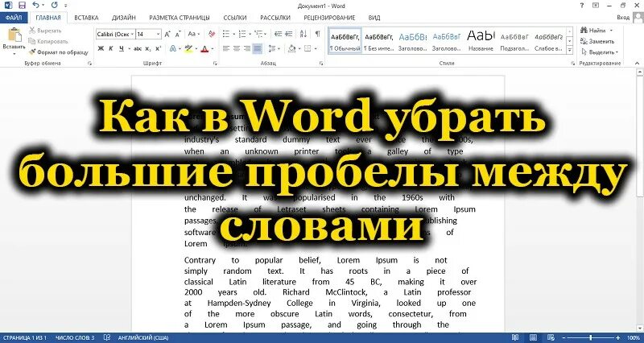This screenshot has height=343, width=644.
Task: Toggle italic К formatting
Action: (x=111, y=48)
